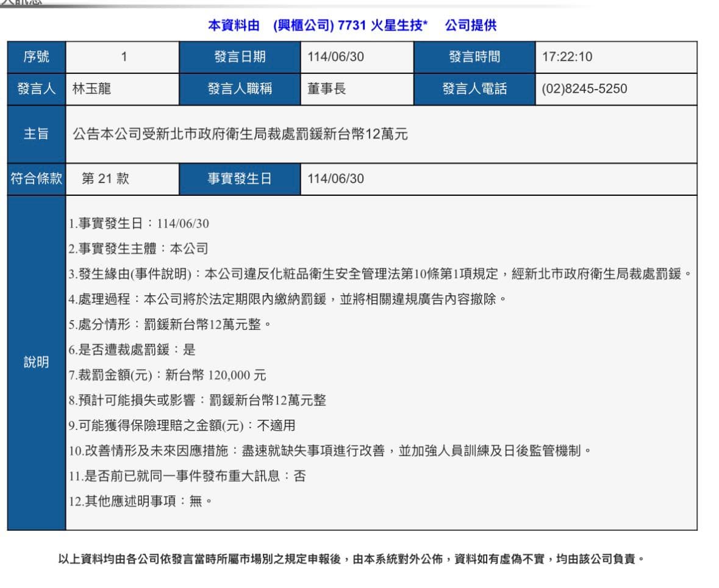Select the 第 21 款 cell

point(123,179)
